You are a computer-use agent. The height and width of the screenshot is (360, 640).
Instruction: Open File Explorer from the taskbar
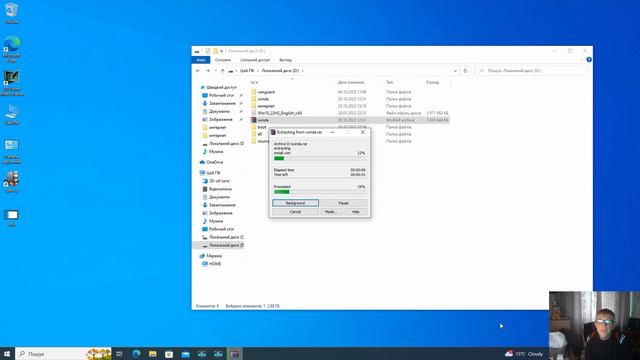coord(153,353)
